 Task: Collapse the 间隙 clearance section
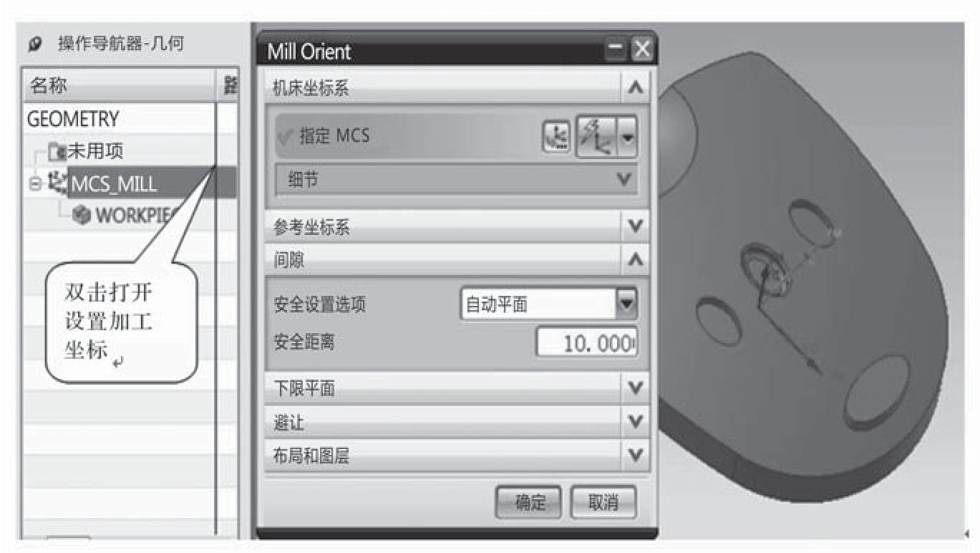(x=634, y=261)
